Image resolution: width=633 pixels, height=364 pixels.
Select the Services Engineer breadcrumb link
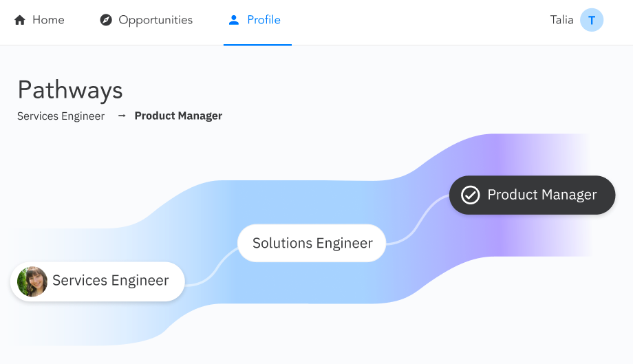(x=61, y=116)
